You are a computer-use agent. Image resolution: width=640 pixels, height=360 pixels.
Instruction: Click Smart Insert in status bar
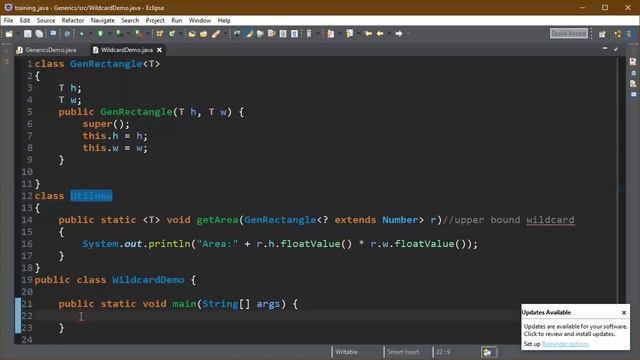pyautogui.click(x=403, y=352)
